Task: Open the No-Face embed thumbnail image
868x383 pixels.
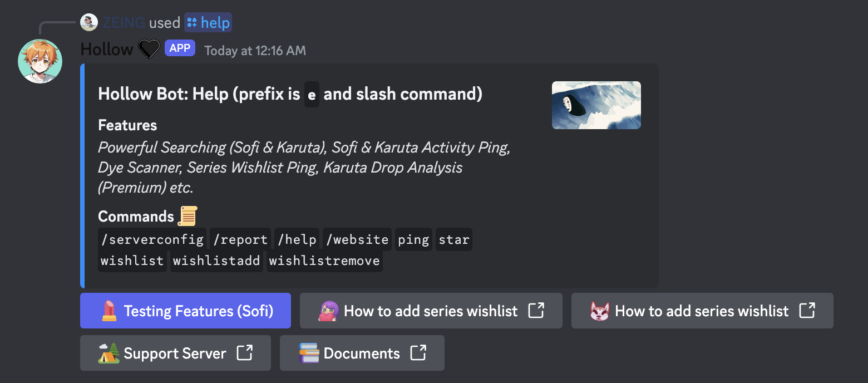Action: [596, 105]
